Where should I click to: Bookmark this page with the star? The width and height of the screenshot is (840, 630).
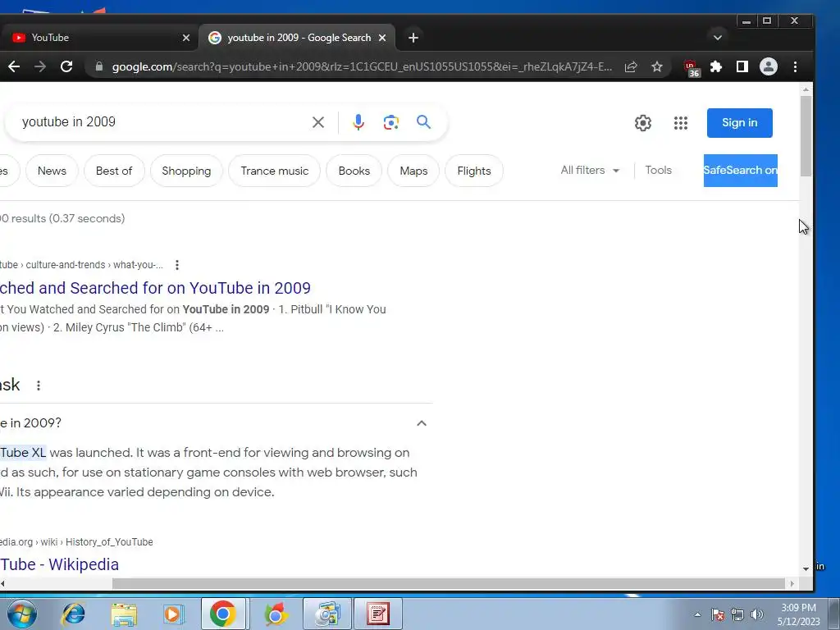(657, 66)
